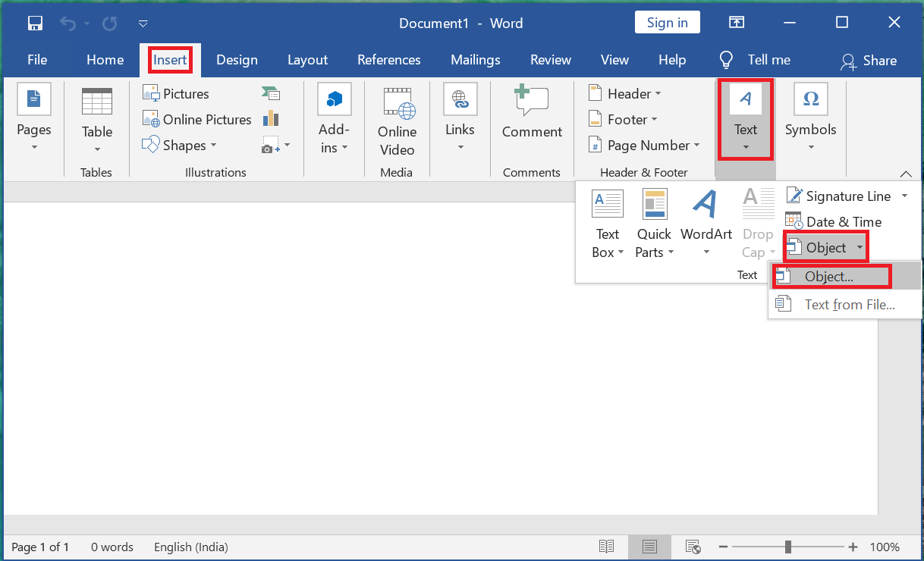
Task: Click the word count in status bar
Action: (x=112, y=547)
